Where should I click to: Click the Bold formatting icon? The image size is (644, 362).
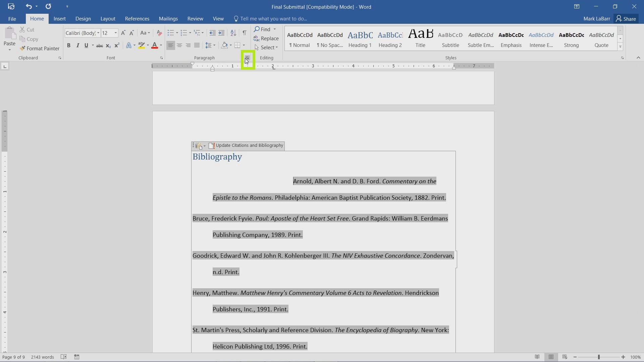tap(68, 45)
